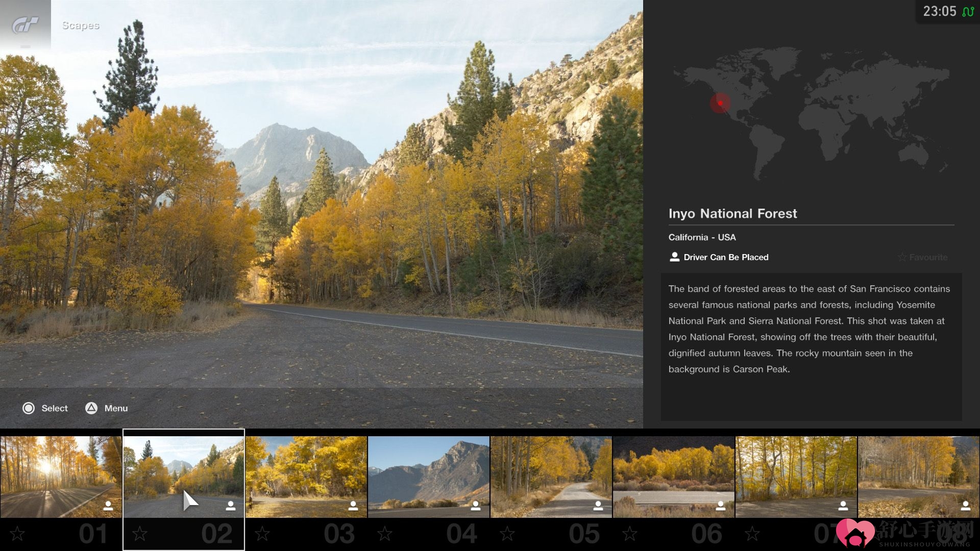Click the number 05 label

pyautogui.click(x=584, y=534)
